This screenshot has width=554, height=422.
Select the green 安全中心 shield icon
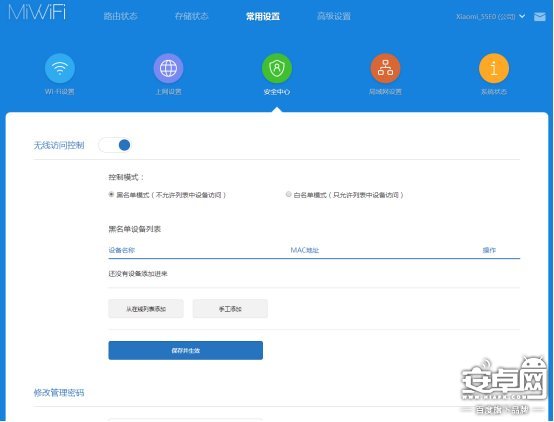[x=277, y=68]
